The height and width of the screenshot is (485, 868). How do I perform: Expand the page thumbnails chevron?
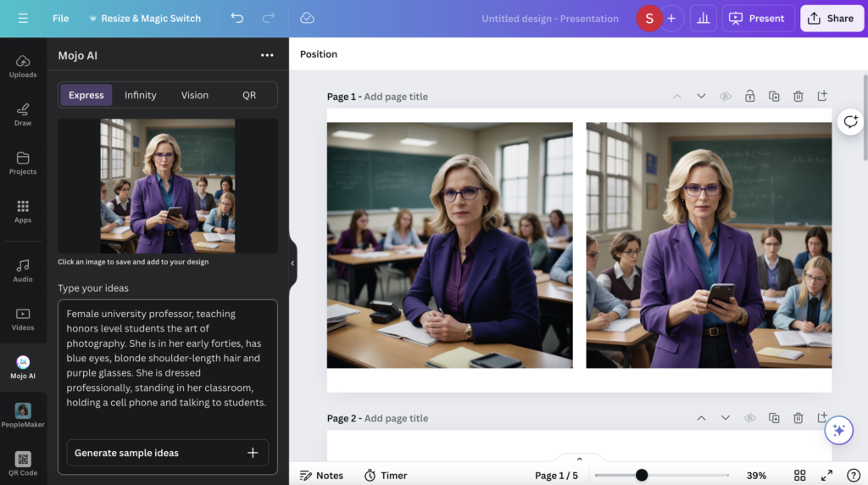(579, 459)
